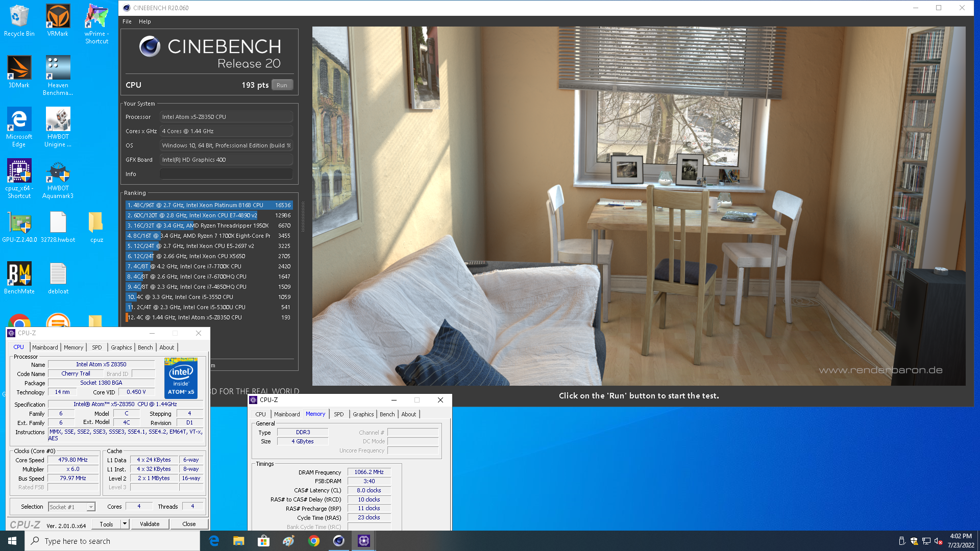980x551 pixels.
Task: Open SPD tab in Memory CPU-Z window
Action: [x=339, y=414]
